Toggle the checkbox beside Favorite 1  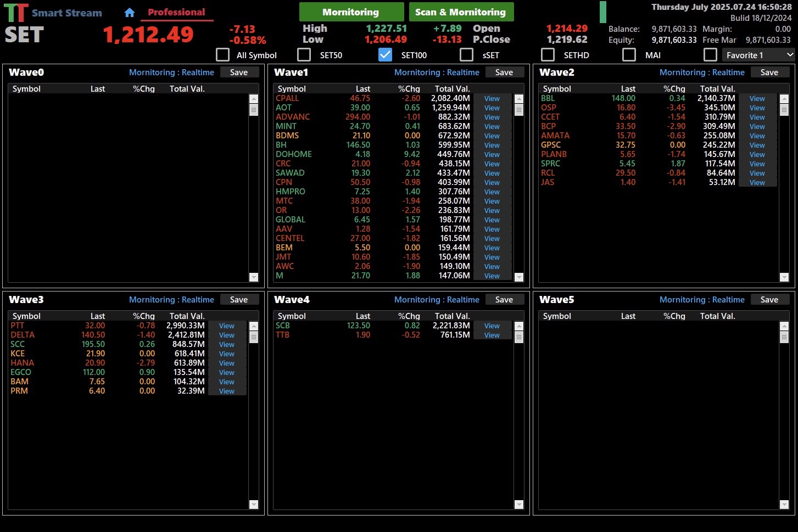pyautogui.click(x=710, y=54)
